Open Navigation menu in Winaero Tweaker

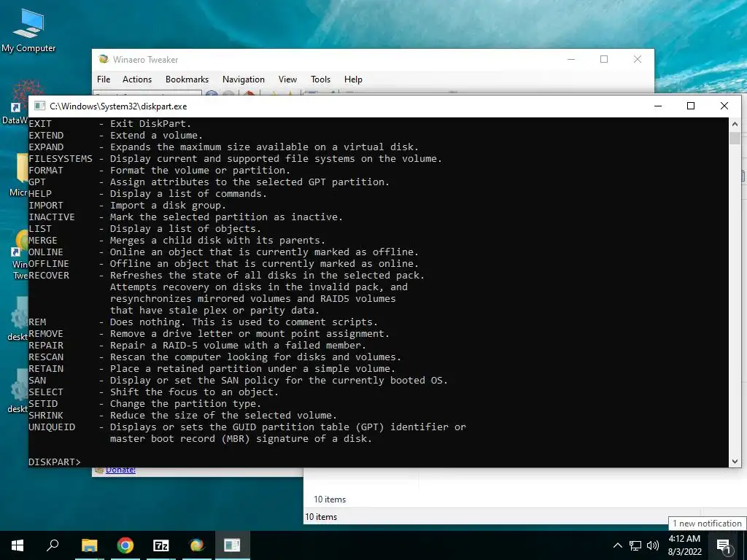pos(244,79)
